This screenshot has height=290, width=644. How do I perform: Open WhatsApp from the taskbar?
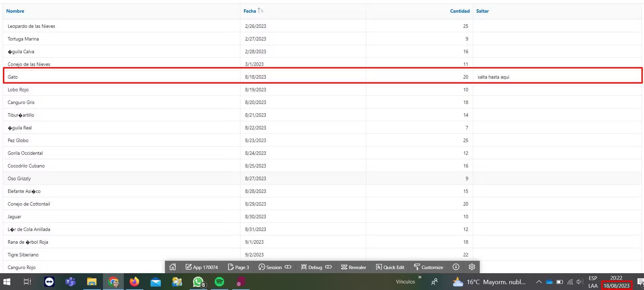198,282
